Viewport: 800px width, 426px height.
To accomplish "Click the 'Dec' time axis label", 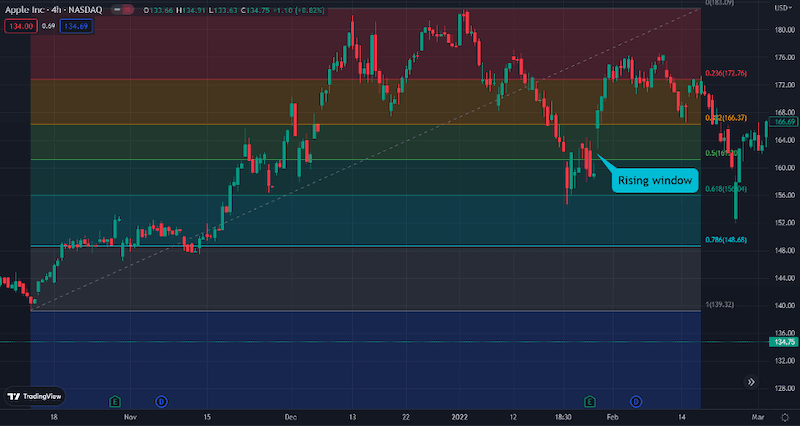I will point(290,417).
